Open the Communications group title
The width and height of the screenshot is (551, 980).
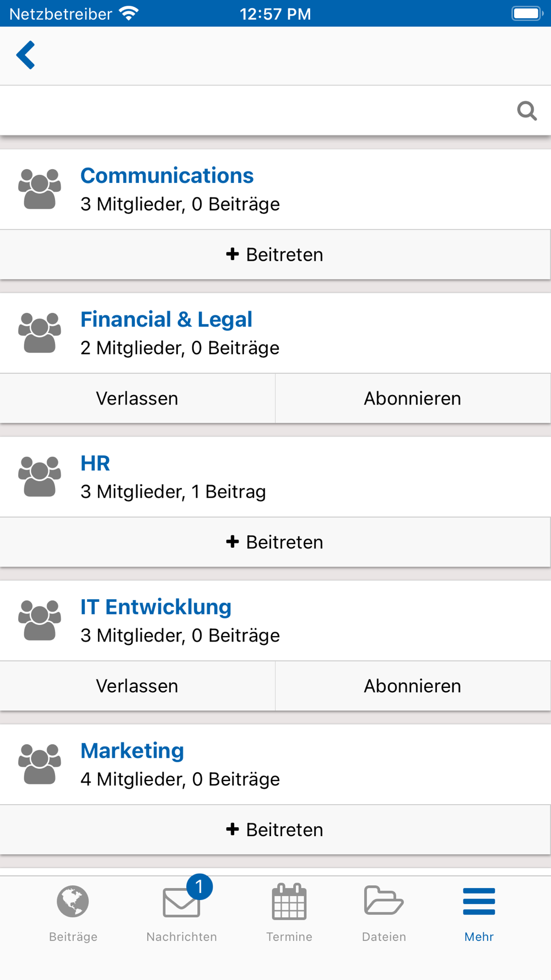coord(167,176)
